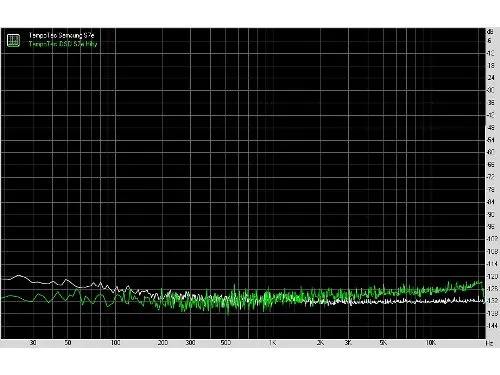500x375 pixels.
Task: Select the green TempoTec DSD legend entry
Action: click(63, 44)
